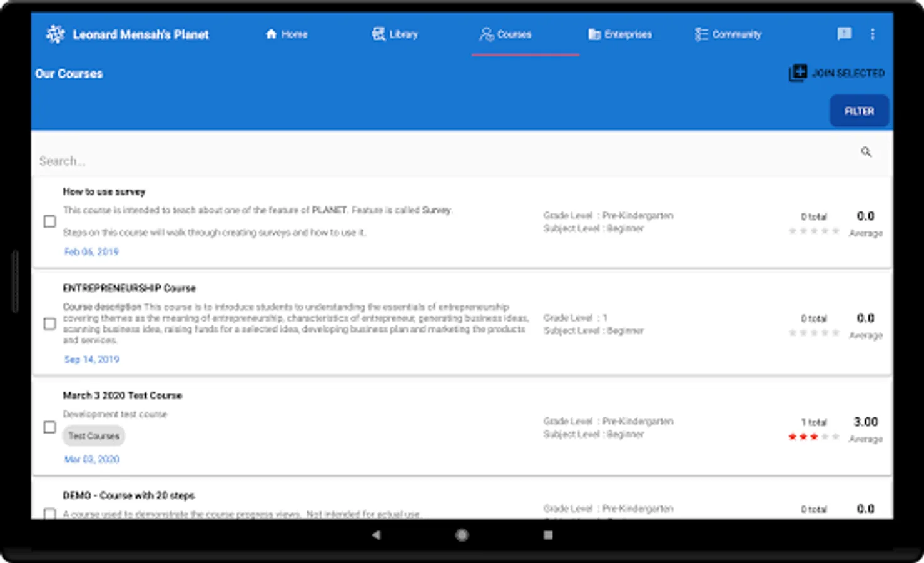
Task: Tap the Android home button
Action: 462,535
